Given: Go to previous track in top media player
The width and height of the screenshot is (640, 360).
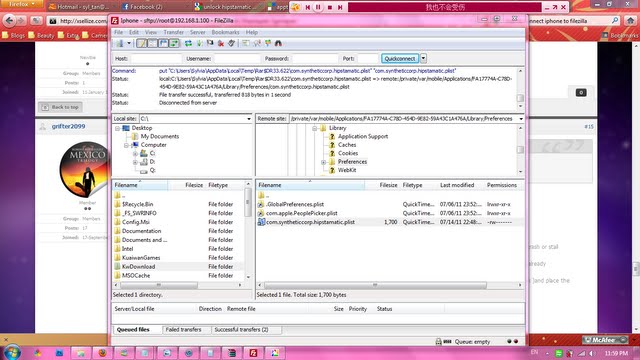Looking at the screenshot, I should pyautogui.click(x=308, y=7).
